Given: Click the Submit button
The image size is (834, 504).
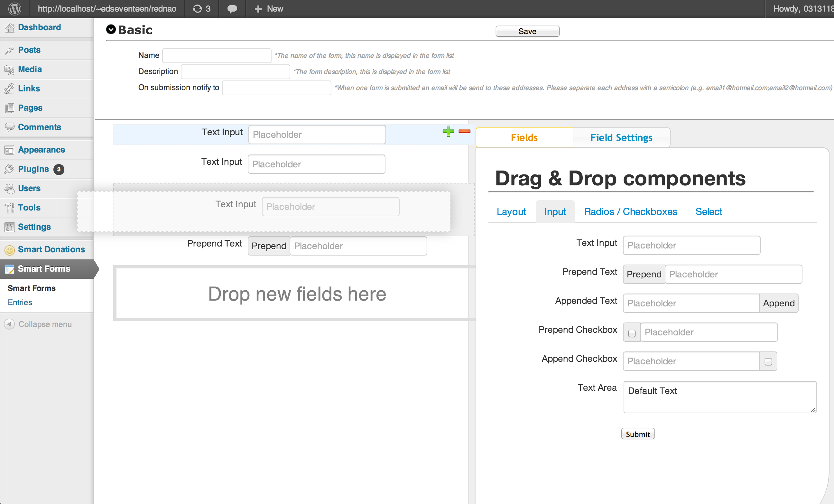Looking at the screenshot, I should click(x=638, y=434).
